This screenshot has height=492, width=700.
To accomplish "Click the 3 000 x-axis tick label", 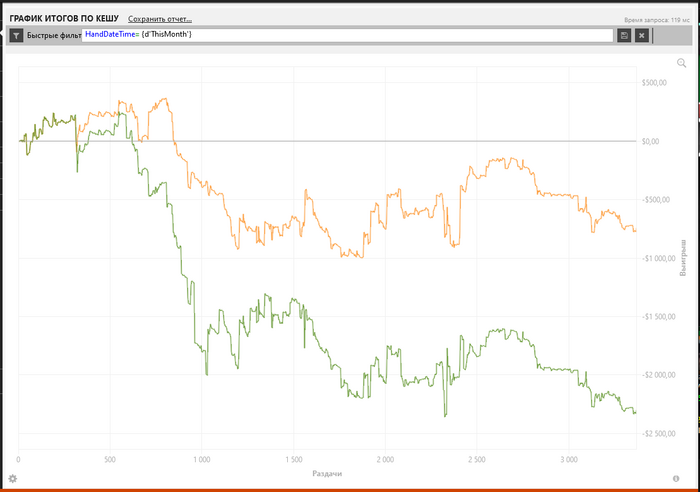I will [x=569, y=459].
